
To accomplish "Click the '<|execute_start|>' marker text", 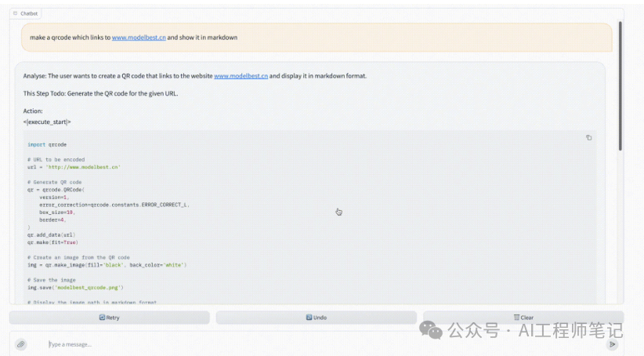I will (47, 122).
